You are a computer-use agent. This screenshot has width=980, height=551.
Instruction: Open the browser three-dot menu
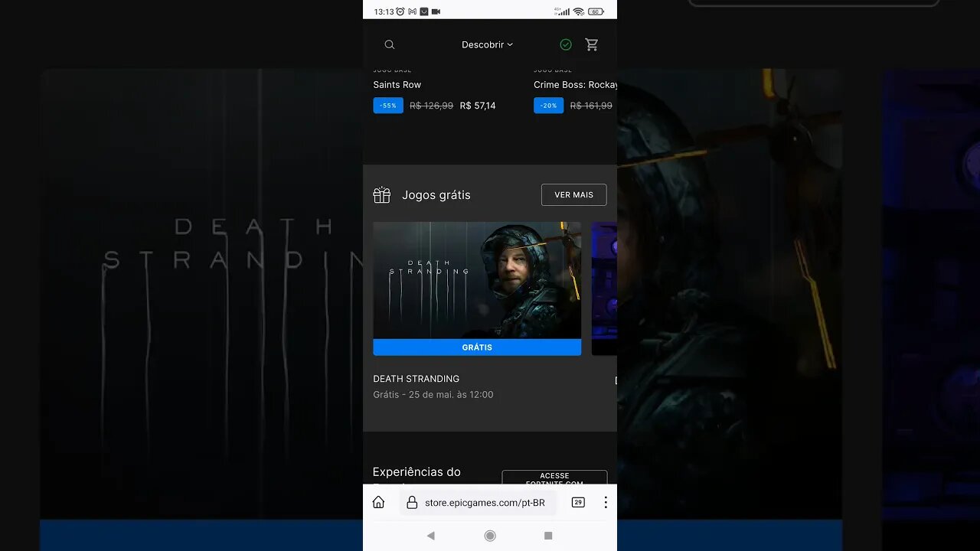pyautogui.click(x=606, y=503)
